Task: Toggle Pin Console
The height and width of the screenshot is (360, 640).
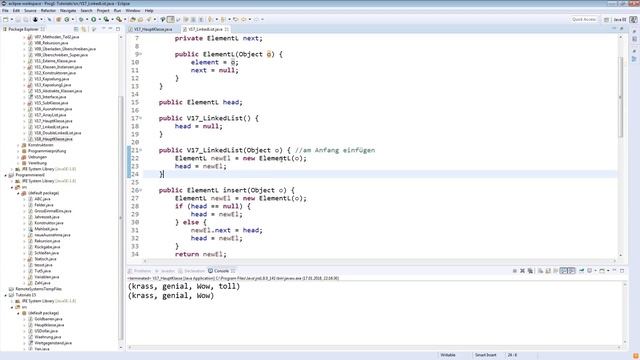Action: (x=581, y=271)
